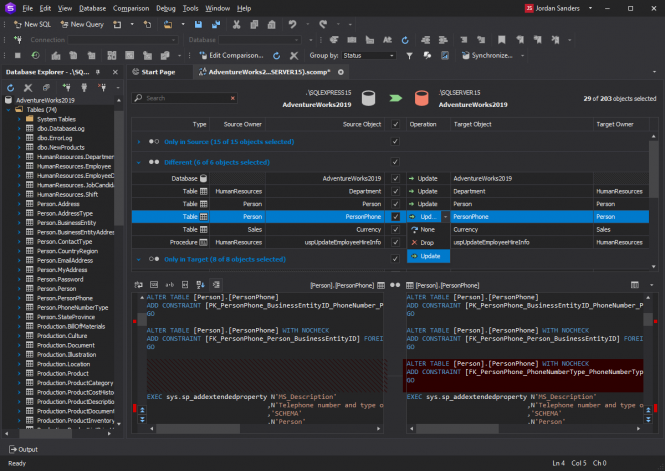This screenshot has height=471, width=665.
Task: Uncheck the AdventureWorks2019 Database row checkbox
Action: tap(395, 178)
